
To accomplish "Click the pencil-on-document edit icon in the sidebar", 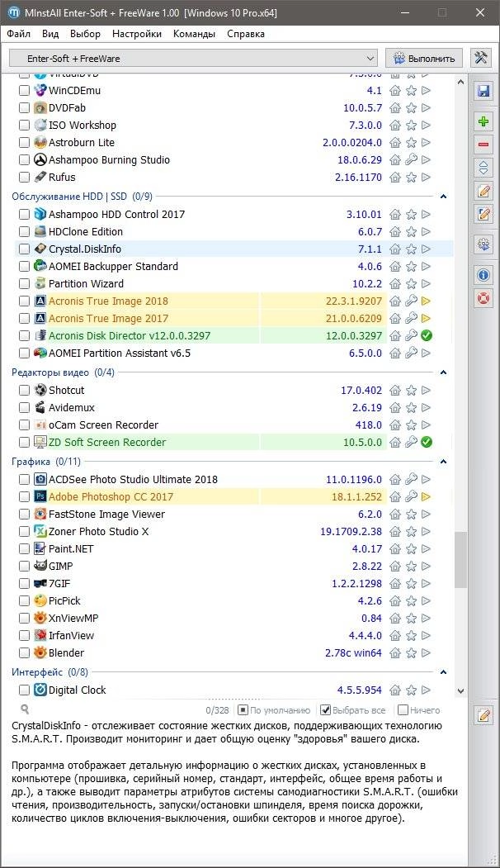I will (x=483, y=214).
